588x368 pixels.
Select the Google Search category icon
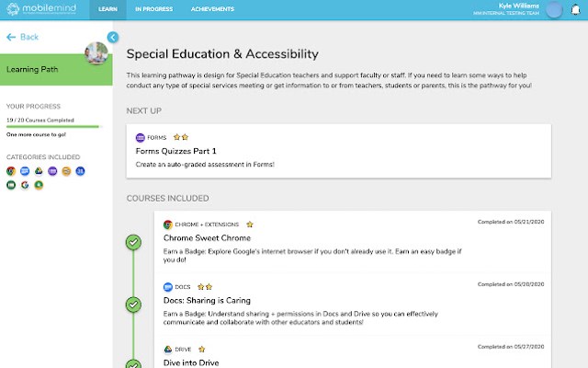point(25,185)
